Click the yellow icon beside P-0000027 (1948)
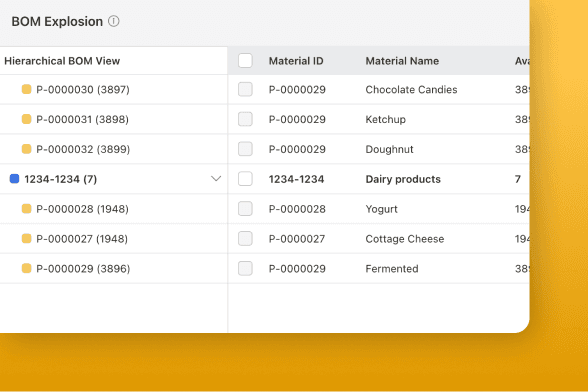Image resolution: width=588 pixels, height=392 pixels. (27, 238)
